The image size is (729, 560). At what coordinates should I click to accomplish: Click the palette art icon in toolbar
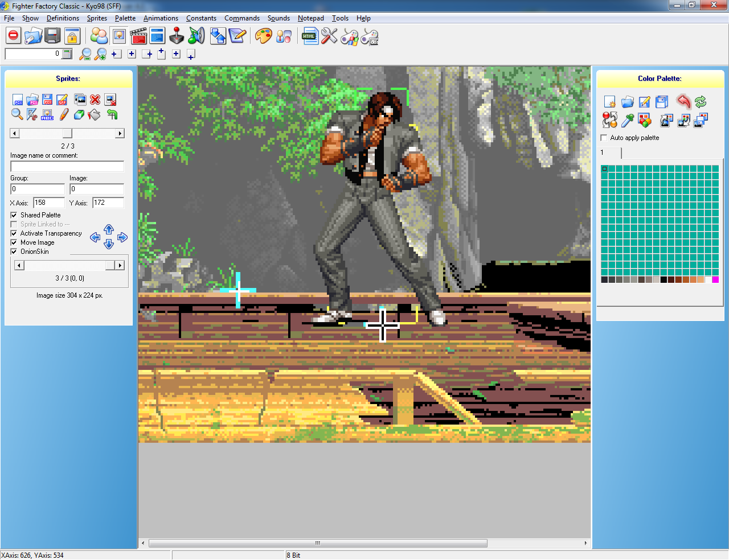point(263,35)
